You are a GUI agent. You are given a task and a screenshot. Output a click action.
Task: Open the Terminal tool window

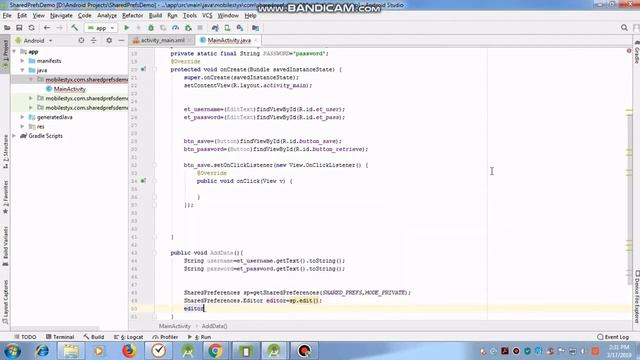60,337
